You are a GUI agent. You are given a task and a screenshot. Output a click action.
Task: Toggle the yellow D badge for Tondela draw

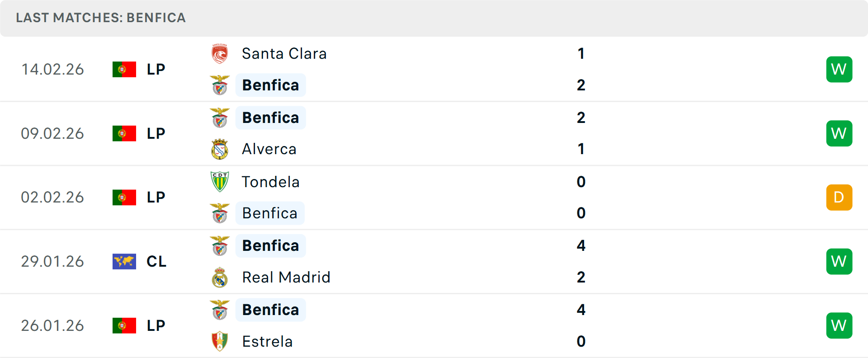840,198
